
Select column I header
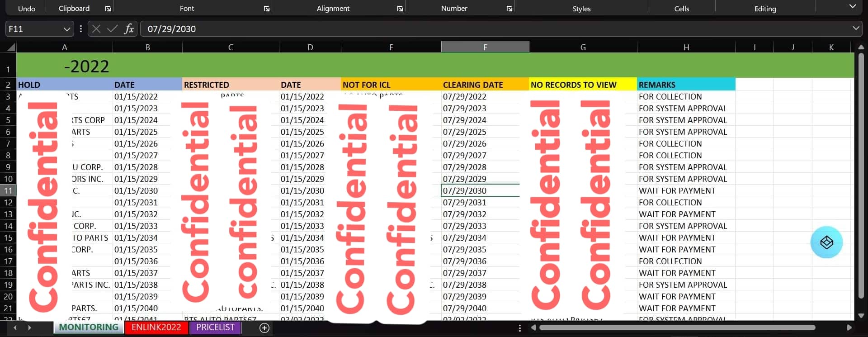click(755, 47)
